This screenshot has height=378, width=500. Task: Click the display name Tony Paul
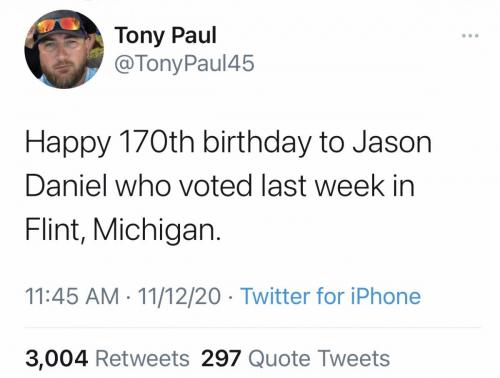[x=166, y=35]
